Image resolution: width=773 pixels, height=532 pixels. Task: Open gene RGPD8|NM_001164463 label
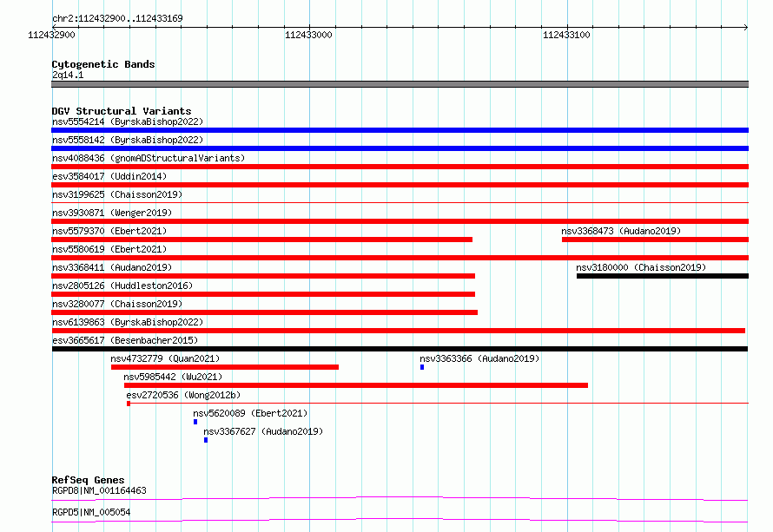[99, 490]
